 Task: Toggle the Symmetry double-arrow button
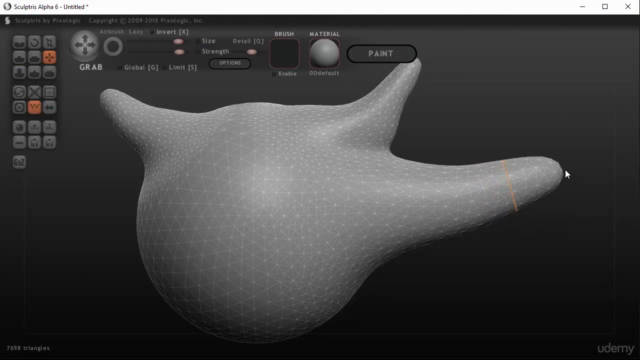click(49, 107)
